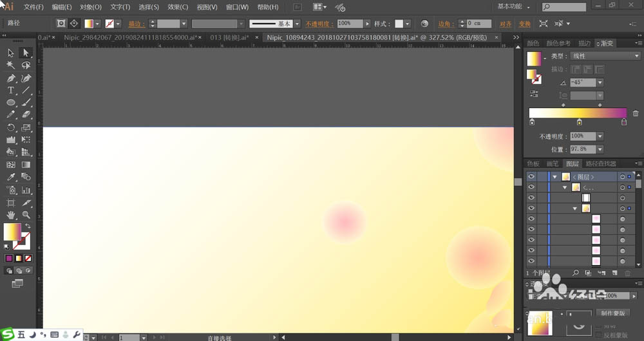Open the gradient angle -45° dropdown
The image size is (644, 341).
(600, 82)
